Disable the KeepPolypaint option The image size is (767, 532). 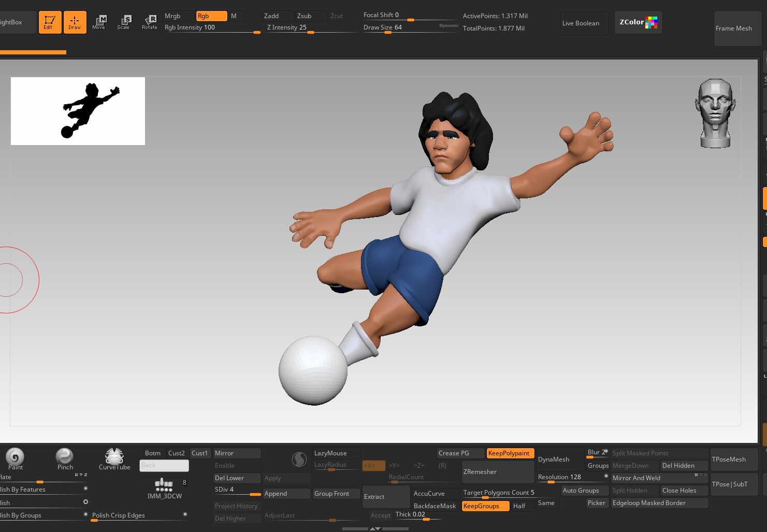tap(510, 453)
